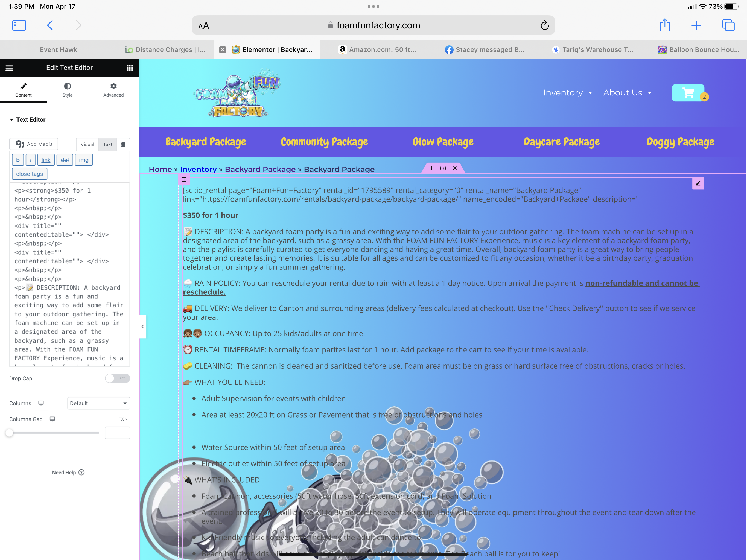Viewport: 747px width, 560px height.
Task: Toggle the Drop Cap switch
Action: pos(117,378)
